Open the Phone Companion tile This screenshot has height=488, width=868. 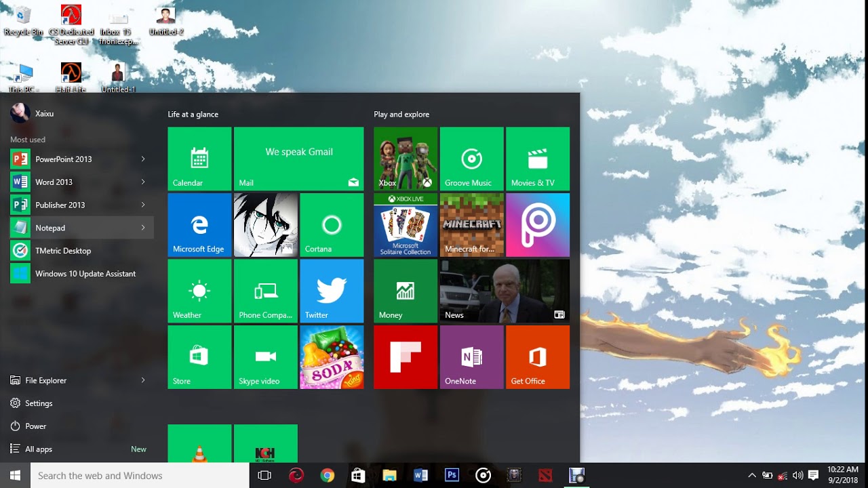tap(266, 291)
